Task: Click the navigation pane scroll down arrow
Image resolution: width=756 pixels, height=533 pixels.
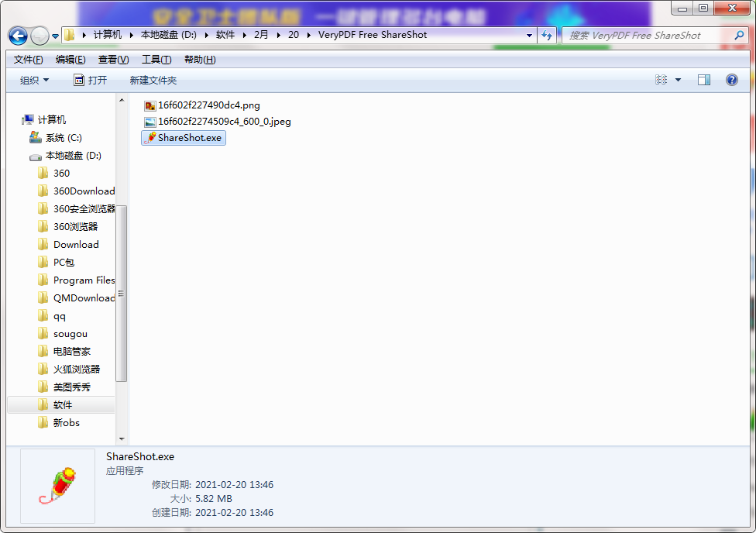Action: click(122, 439)
